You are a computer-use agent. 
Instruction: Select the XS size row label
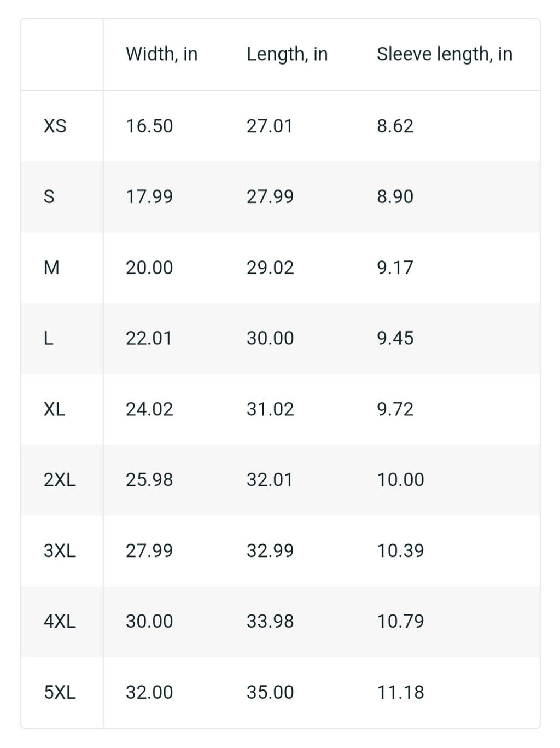pyautogui.click(x=55, y=126)
